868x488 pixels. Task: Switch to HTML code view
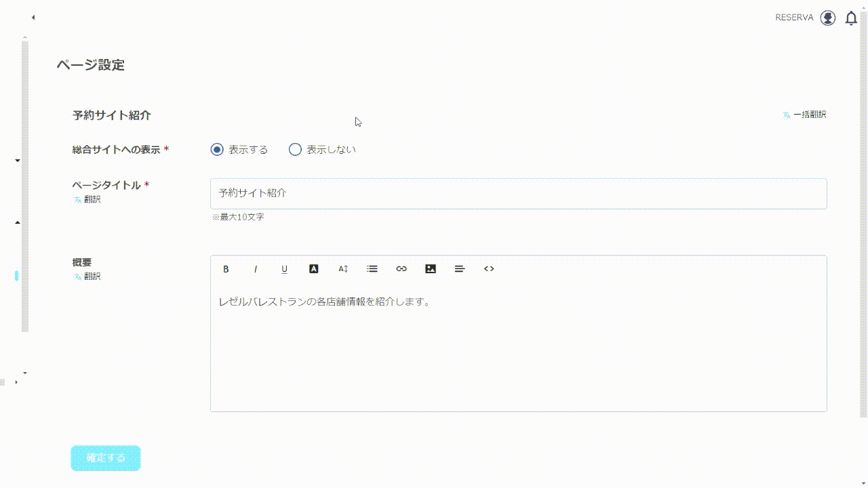pos(489,269)
